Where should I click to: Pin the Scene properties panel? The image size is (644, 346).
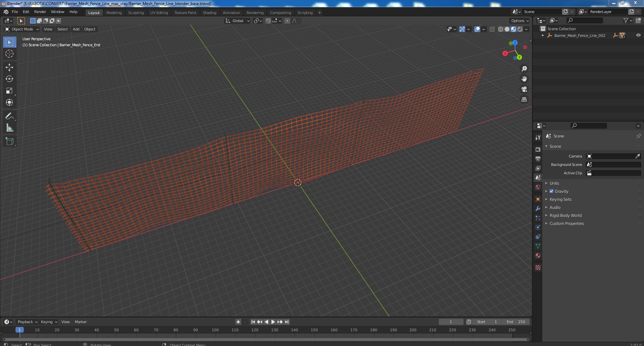click(x=638, y=136)
